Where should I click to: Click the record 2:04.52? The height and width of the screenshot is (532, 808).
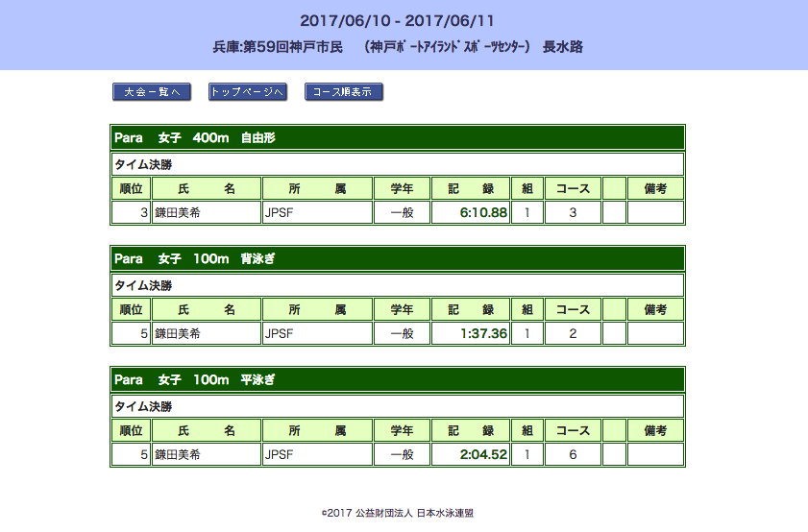pos(483,454)
